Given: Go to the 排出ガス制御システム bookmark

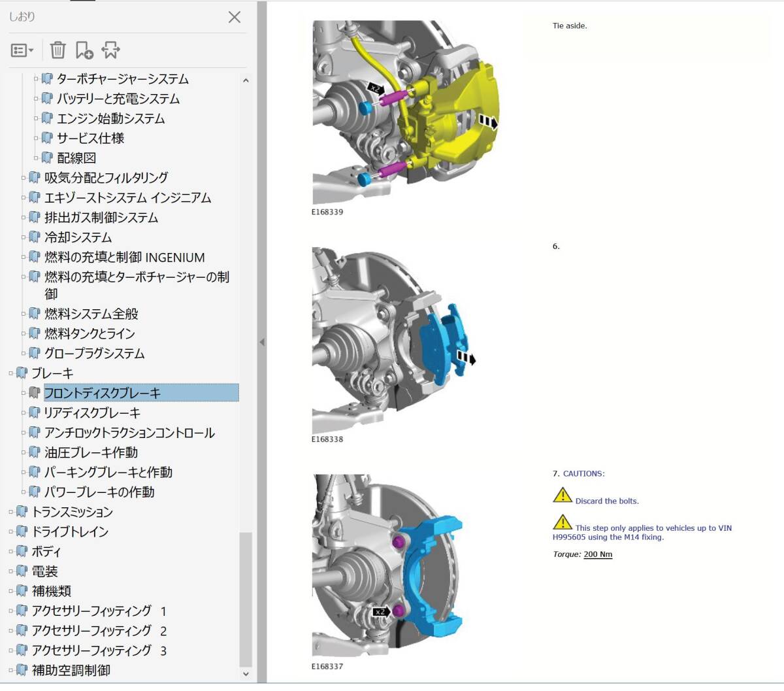Looking at the screenshot, I should click(x=101, y=217).
